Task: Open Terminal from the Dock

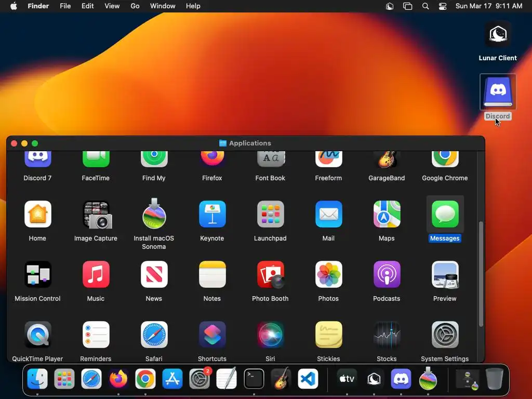Action: coord(254,379)
